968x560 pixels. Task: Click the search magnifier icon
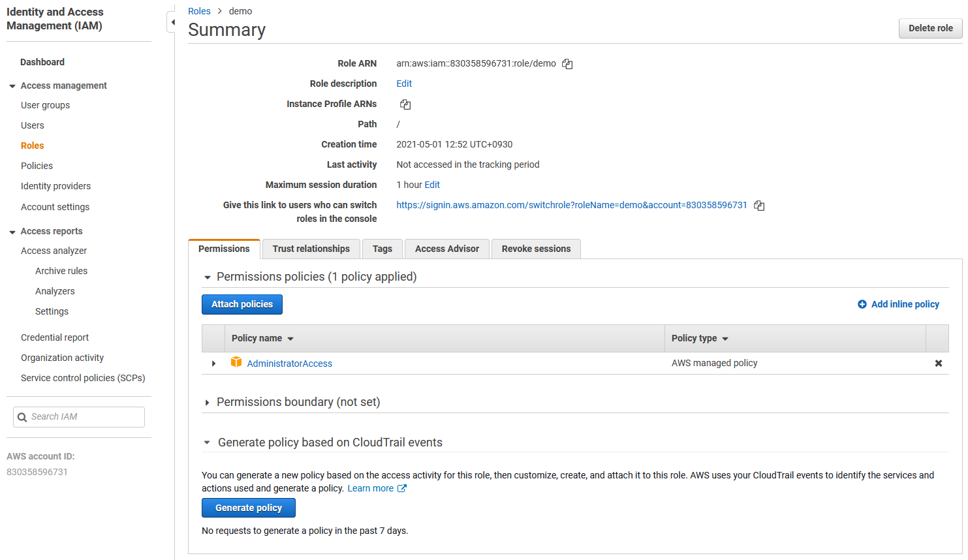point(22,417)
